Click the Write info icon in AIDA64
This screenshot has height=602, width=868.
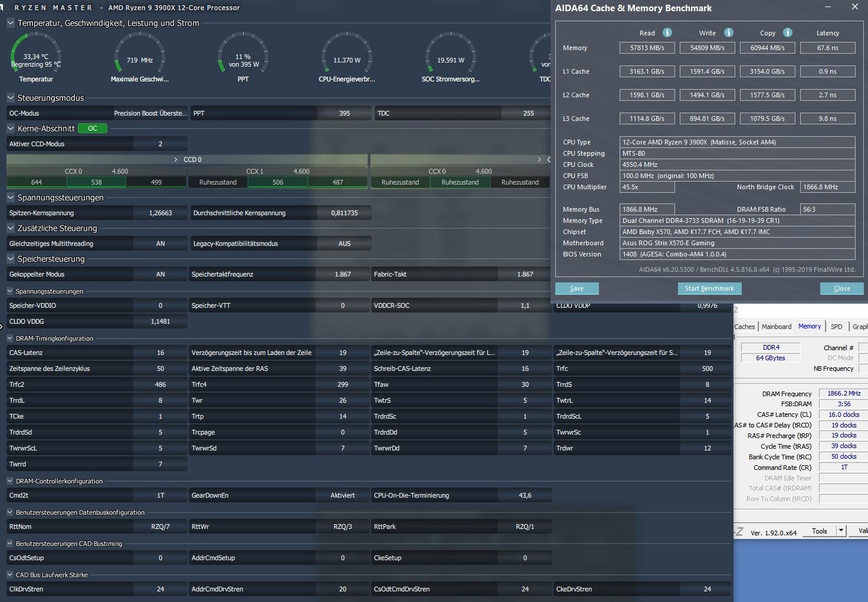729,32
